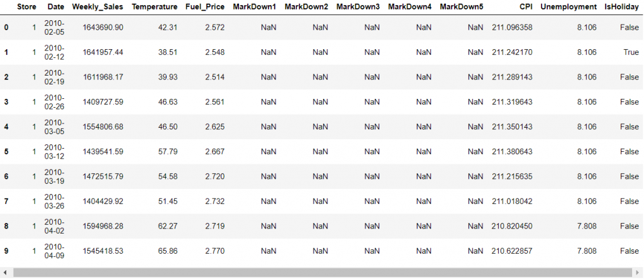This screenshot has width=644, height=279.
Task: Click the date cell 2010-03-12
Action: click(55, 152)
